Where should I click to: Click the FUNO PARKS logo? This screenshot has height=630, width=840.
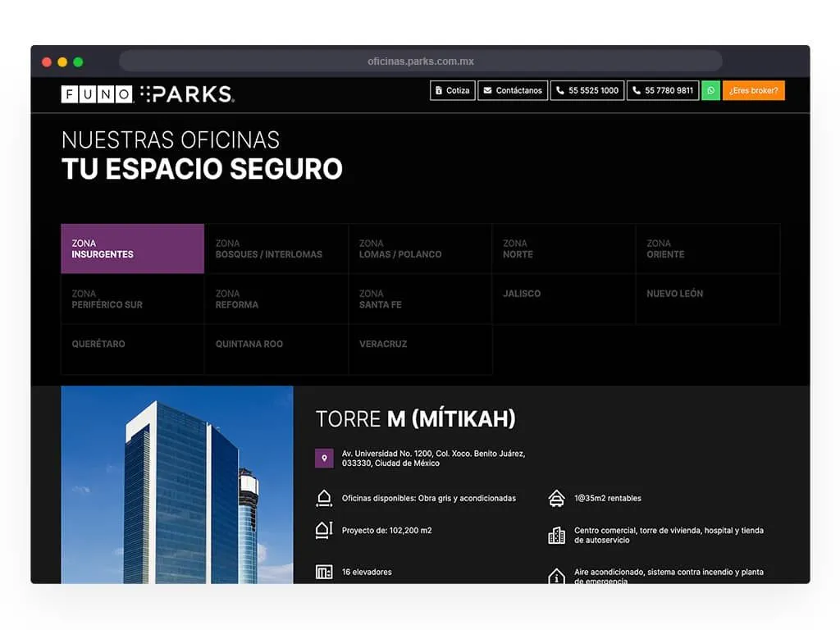pyautogui.click(x=146, y=93)
